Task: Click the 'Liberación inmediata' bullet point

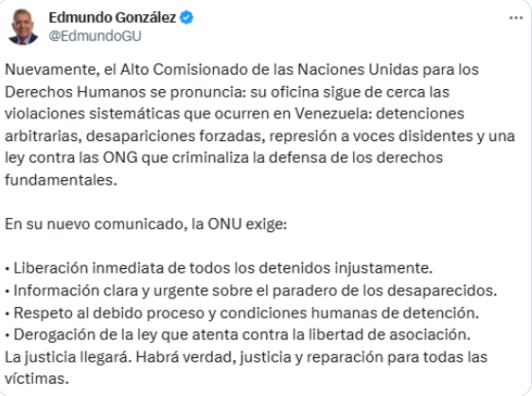Action: point(219,268)
